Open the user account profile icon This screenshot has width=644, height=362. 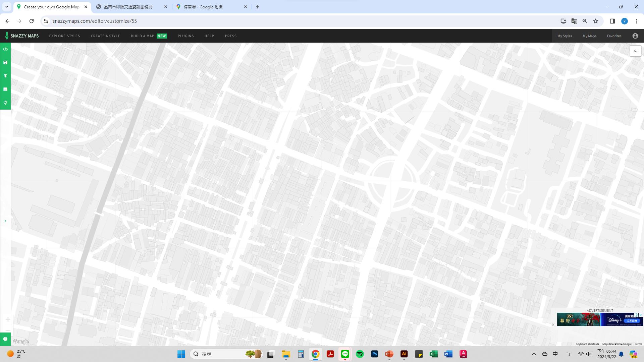tap(635, 36)
